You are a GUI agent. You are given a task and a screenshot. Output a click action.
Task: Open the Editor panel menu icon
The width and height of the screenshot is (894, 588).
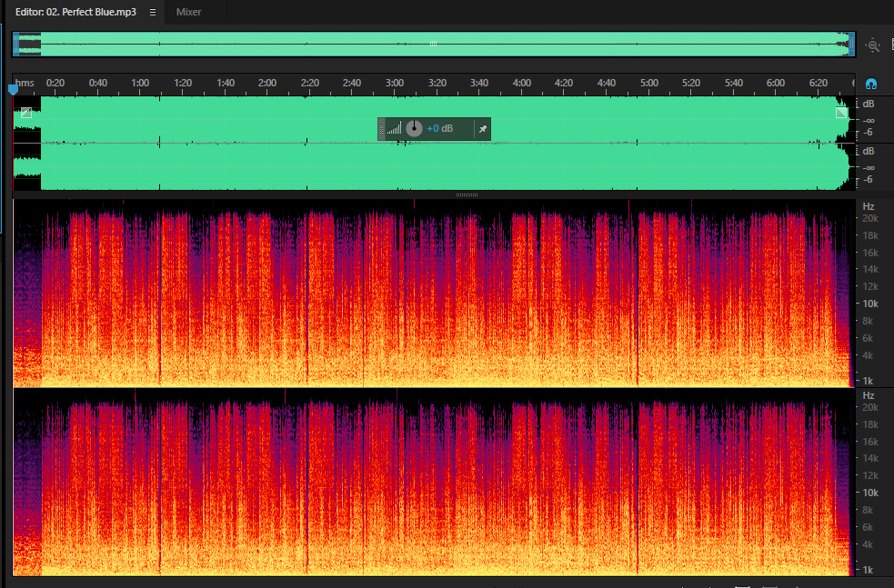152,12
